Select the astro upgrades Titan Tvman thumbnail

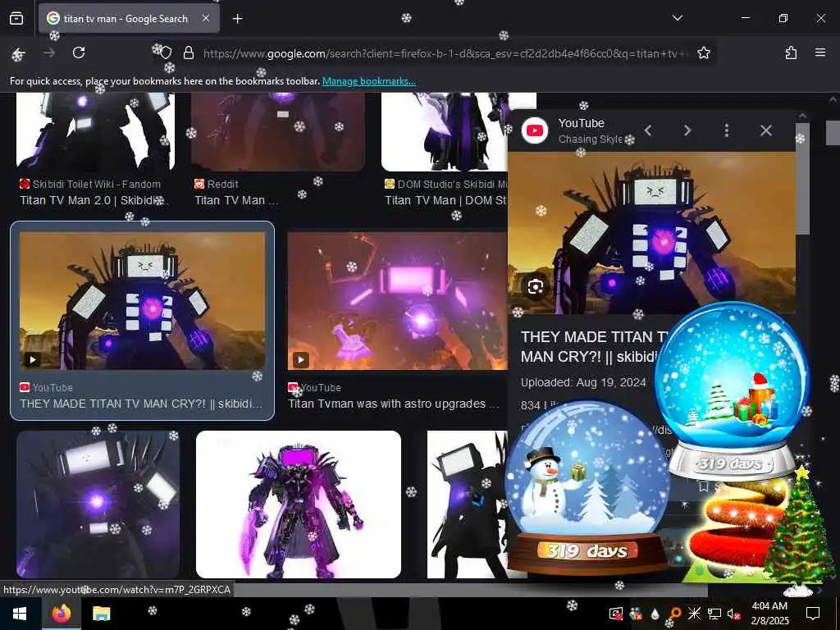[x=397, y=300]
